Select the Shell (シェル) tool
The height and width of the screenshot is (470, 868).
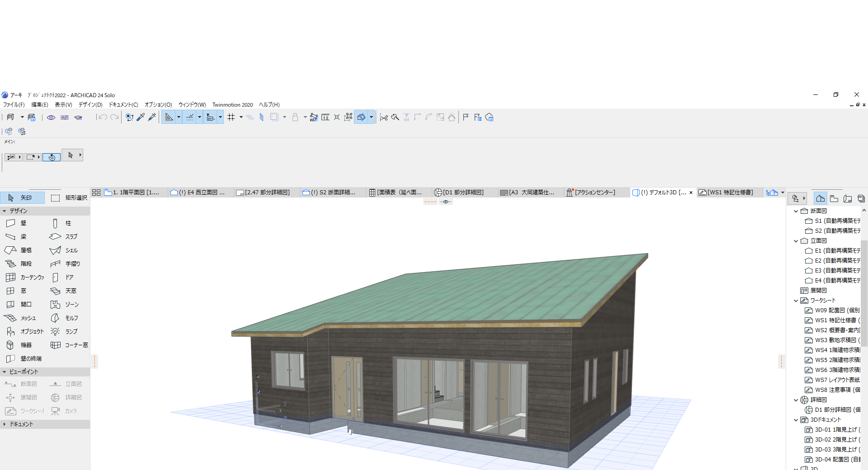[x=63, y=250]
